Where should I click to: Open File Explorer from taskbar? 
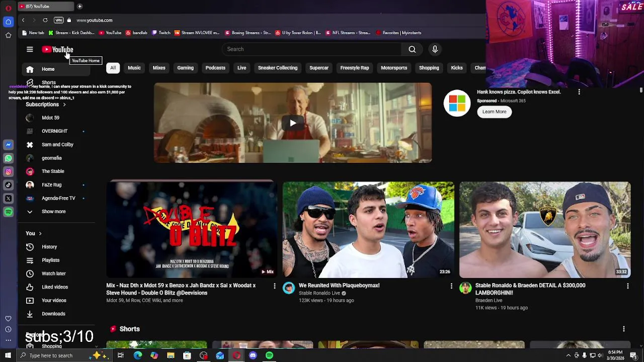171,355
